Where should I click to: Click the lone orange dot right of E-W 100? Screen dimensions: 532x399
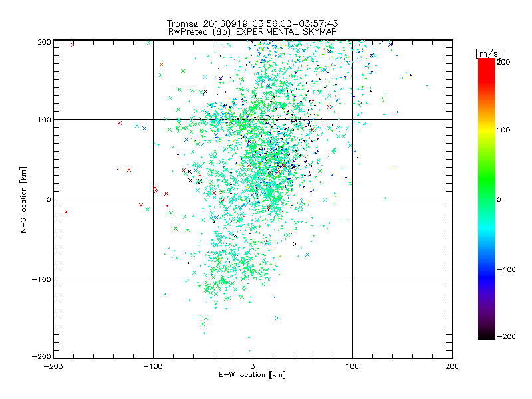[x=394, y=168]
